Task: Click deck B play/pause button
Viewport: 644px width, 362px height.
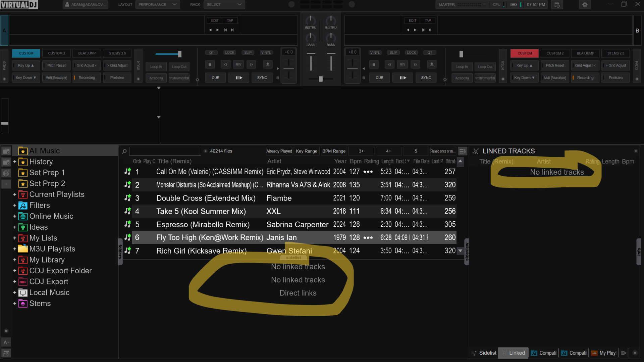Action: (x=403, y=78)
